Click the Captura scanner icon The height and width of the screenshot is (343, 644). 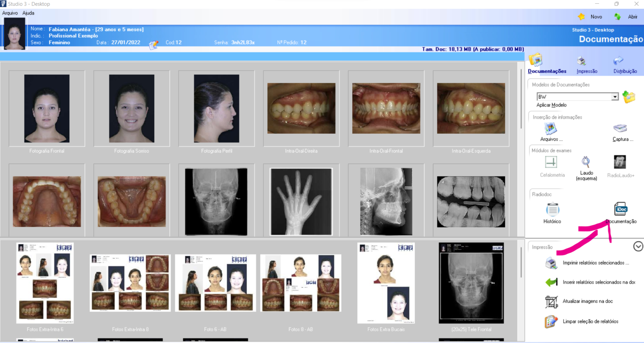[x=620, y=128]
